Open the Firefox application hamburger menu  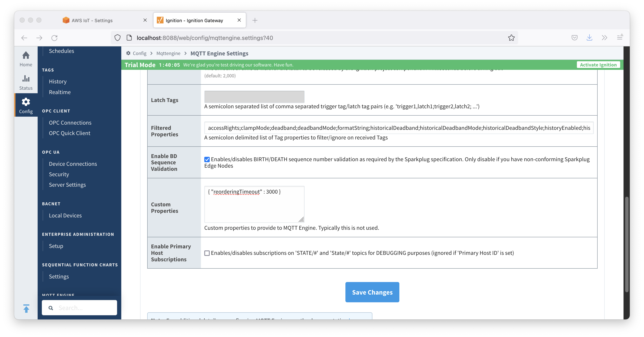(x=620, y=37)
